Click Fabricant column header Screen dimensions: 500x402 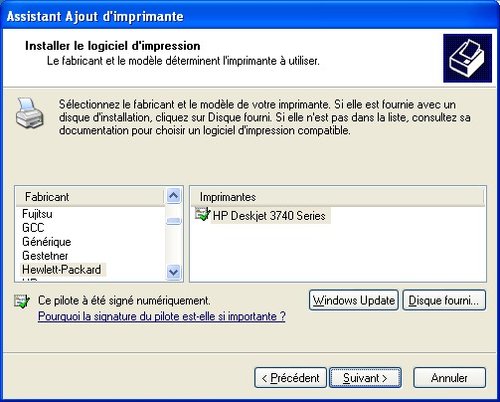90,197
